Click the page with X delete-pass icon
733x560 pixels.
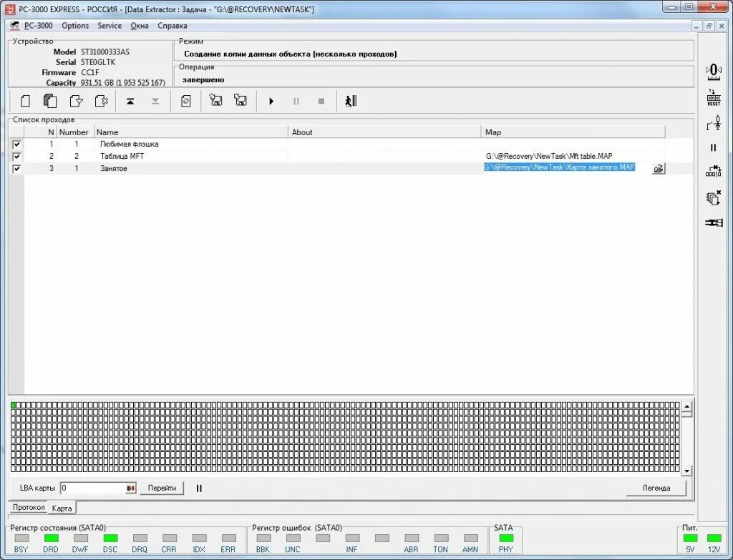coord(101,101)
